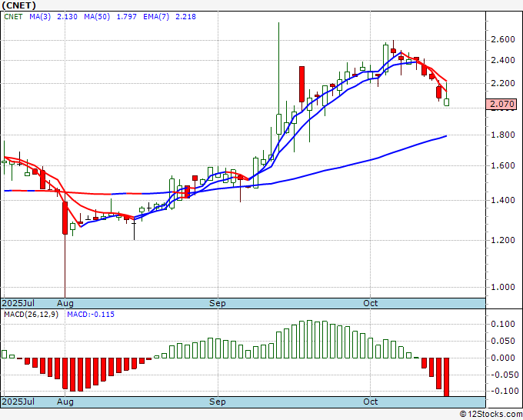The height and width of the screenshot is (420, 523).
Task: Click the Aug label on price chart axis
Action: click(x=65, y=303)
